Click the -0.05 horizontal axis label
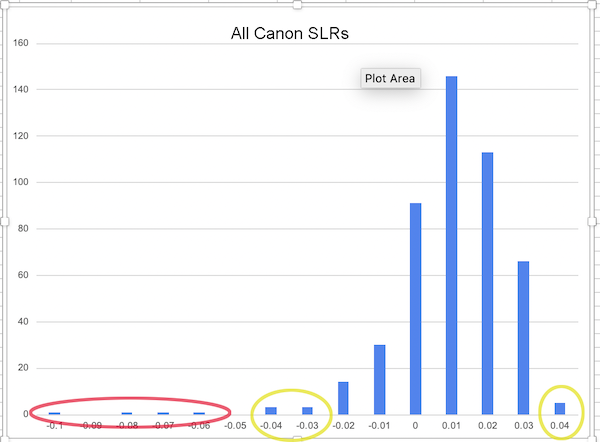 (235, 427)
